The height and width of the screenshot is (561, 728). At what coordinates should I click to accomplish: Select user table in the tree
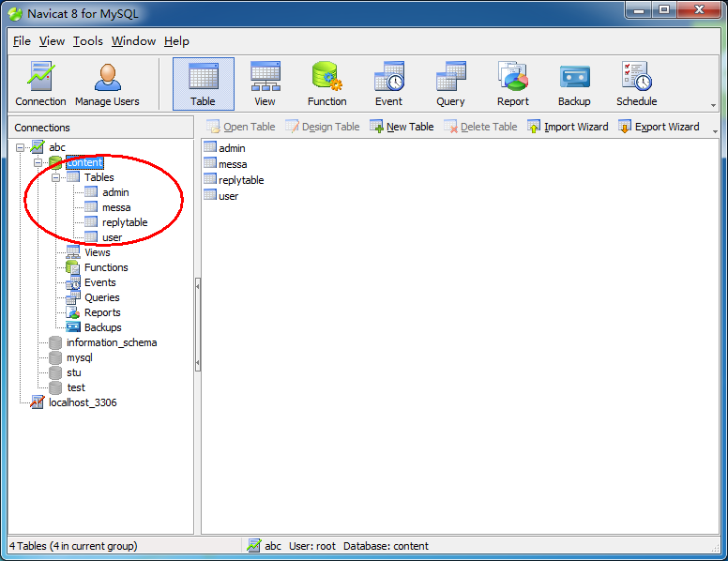point(113,237)
